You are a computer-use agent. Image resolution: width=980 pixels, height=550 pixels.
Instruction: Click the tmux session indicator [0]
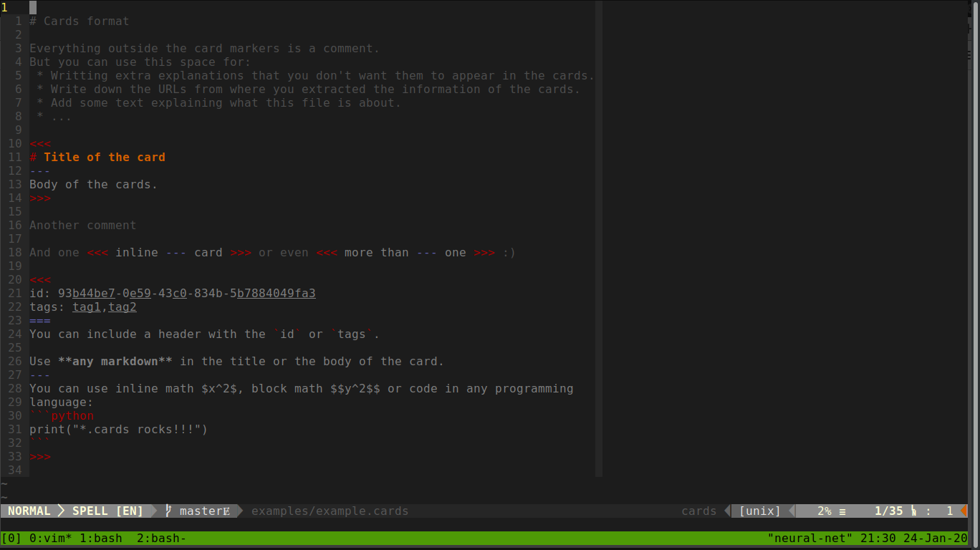(x=11, y=538)
